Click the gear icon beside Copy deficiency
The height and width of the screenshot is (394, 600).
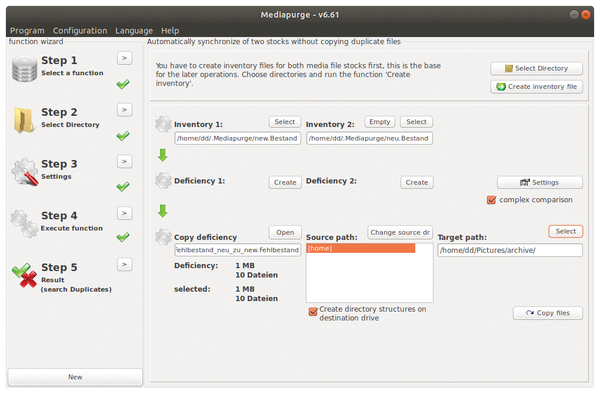pos(163,236)
